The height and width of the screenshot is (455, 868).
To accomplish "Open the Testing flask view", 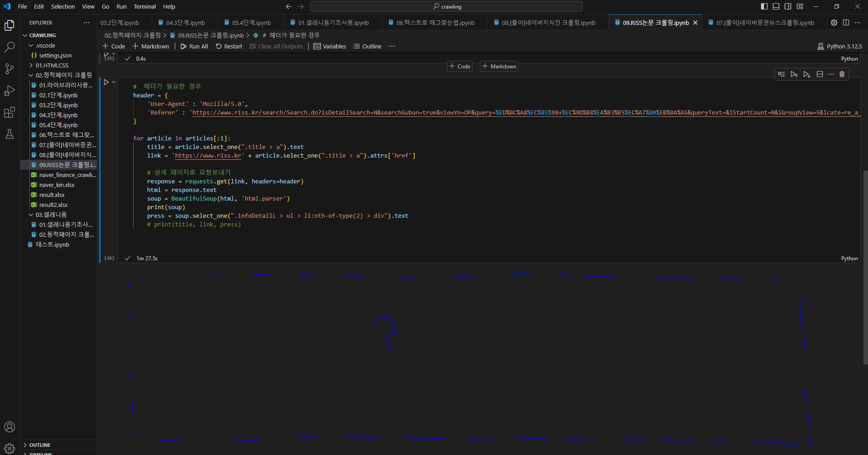I will (10, 134).
